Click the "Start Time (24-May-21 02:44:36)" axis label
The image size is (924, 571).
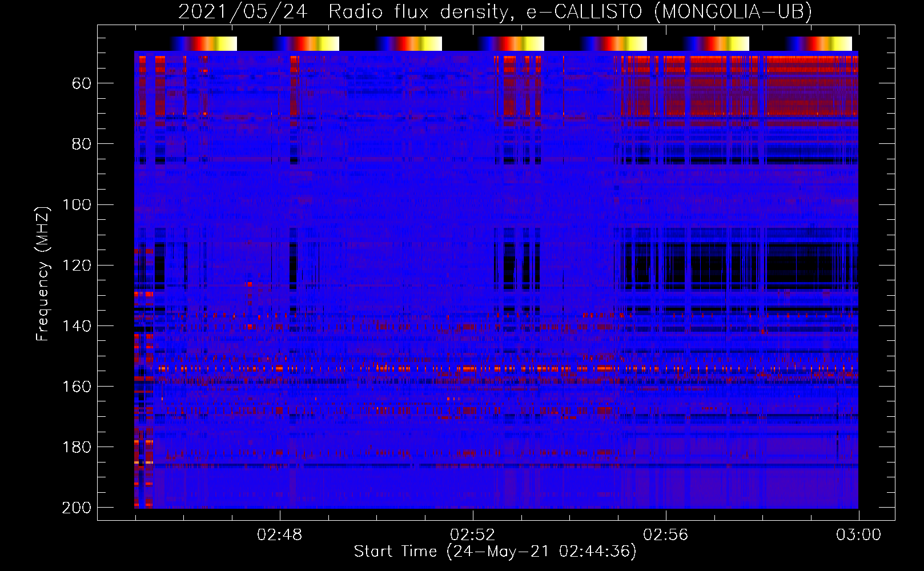pos(495,552)
